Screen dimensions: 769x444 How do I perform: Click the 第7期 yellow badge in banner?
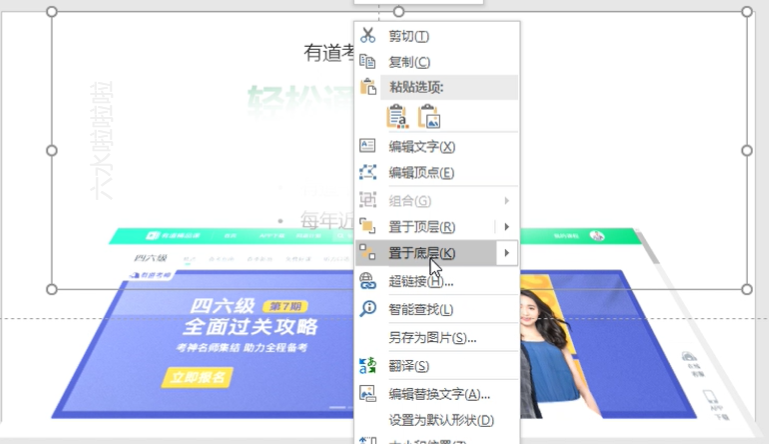click(286, 306)
